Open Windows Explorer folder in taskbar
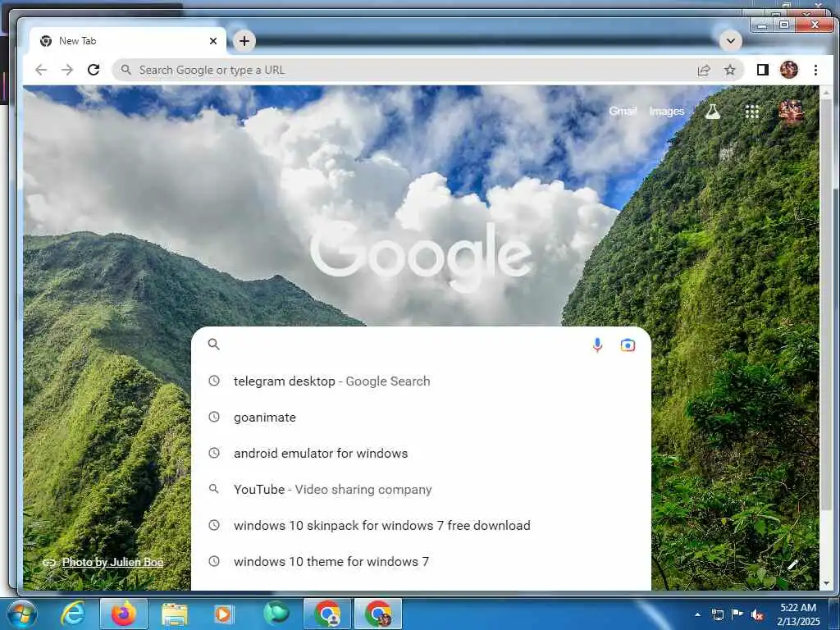This screenshot has width=840, height=630. (175, 614)
